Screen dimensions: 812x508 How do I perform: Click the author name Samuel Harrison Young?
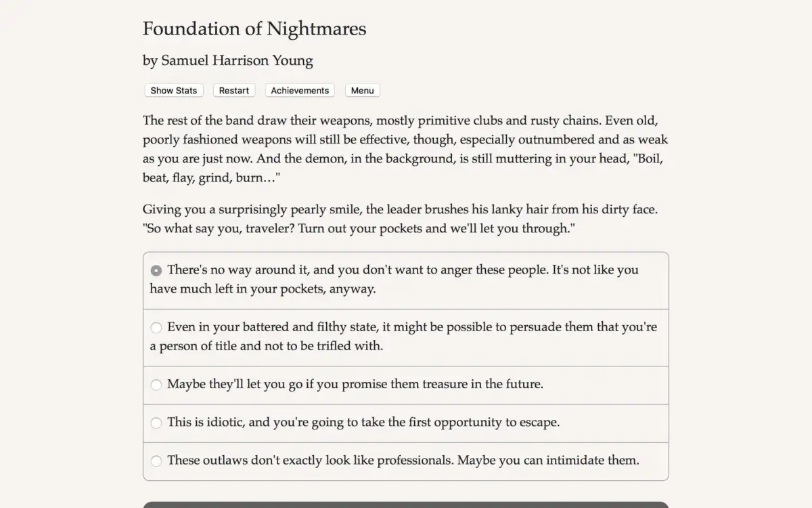(x=227, y=60)
